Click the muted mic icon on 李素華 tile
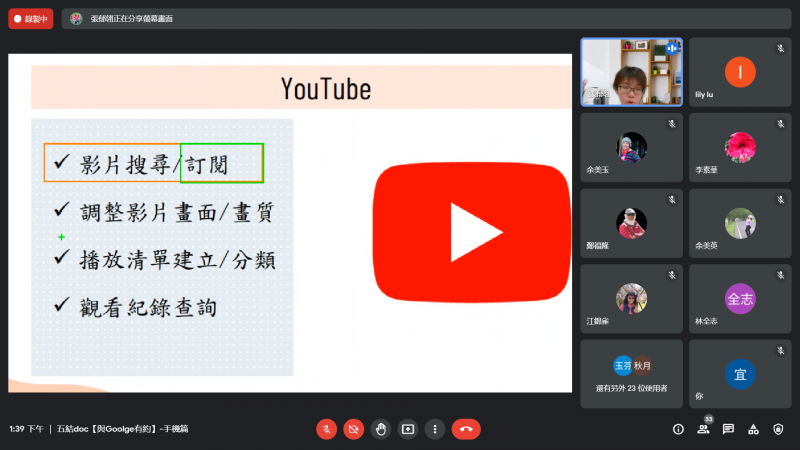Image resolution: width=800 pixels, height=450 pixels. coord(781,124)
